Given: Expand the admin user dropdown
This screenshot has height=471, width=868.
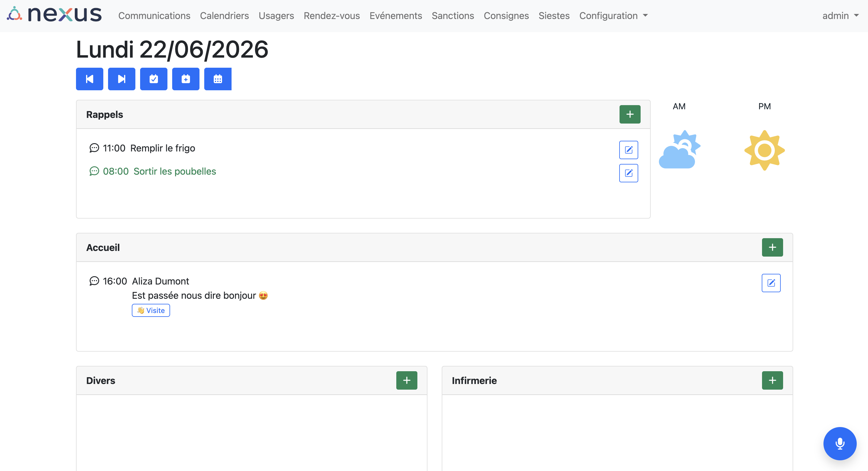Looking at the screenshot, I should click(x=840, y=15).
